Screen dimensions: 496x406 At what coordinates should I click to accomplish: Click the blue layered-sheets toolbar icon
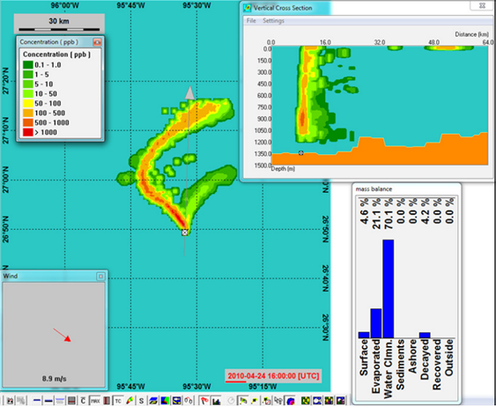pos(153,401)
